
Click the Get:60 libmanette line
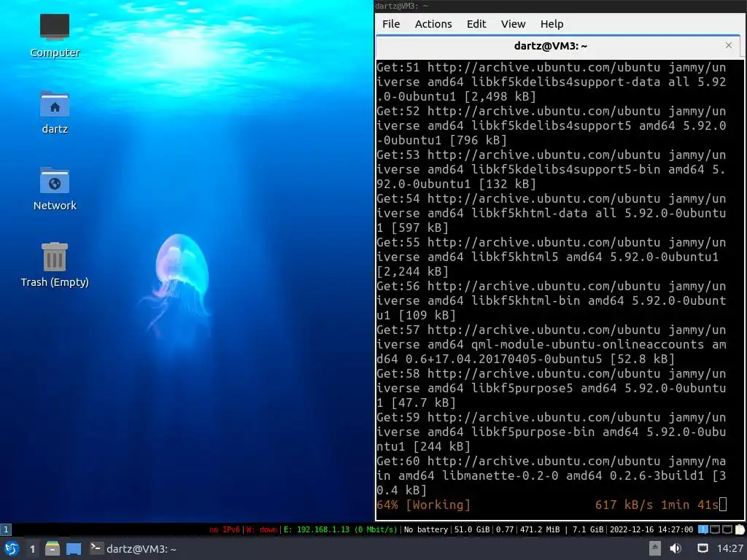(x=551, y=475)
